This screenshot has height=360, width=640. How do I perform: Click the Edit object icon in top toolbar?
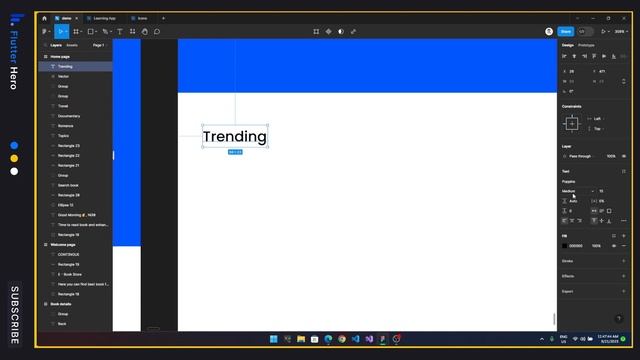point(316,31)
